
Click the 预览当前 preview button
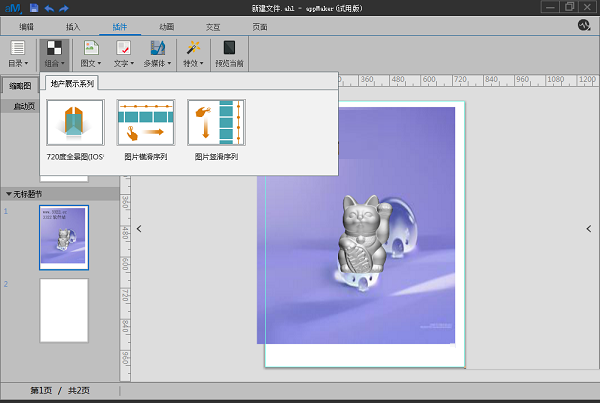(x=229, y=53)
